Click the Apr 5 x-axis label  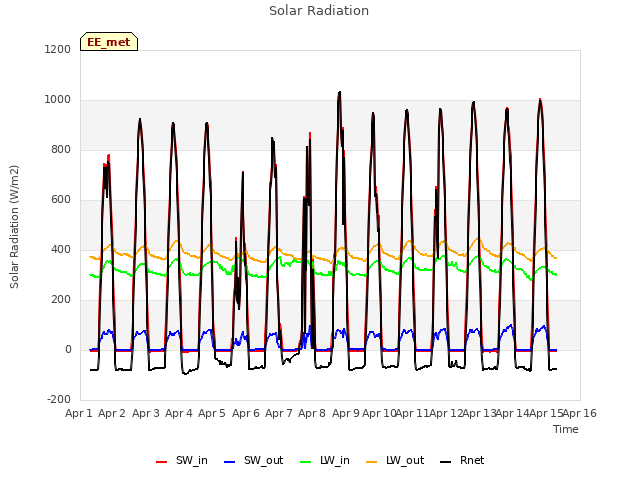212,413
